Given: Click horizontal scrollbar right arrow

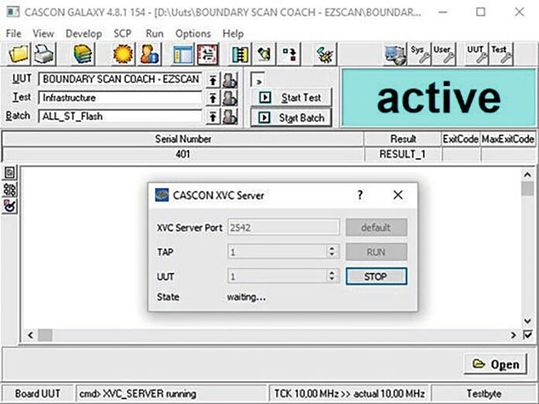Looking at the screenshot, I should 513,335.
